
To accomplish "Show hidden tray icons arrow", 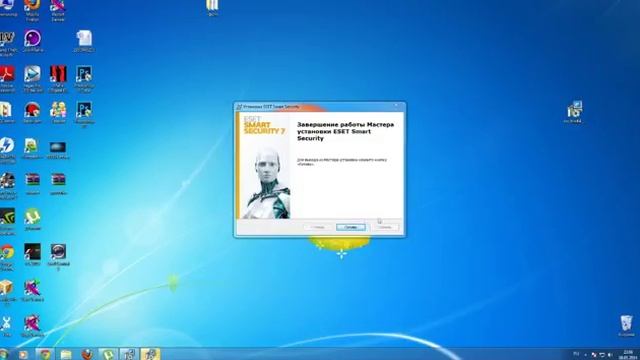I will [x=585, y=355].
